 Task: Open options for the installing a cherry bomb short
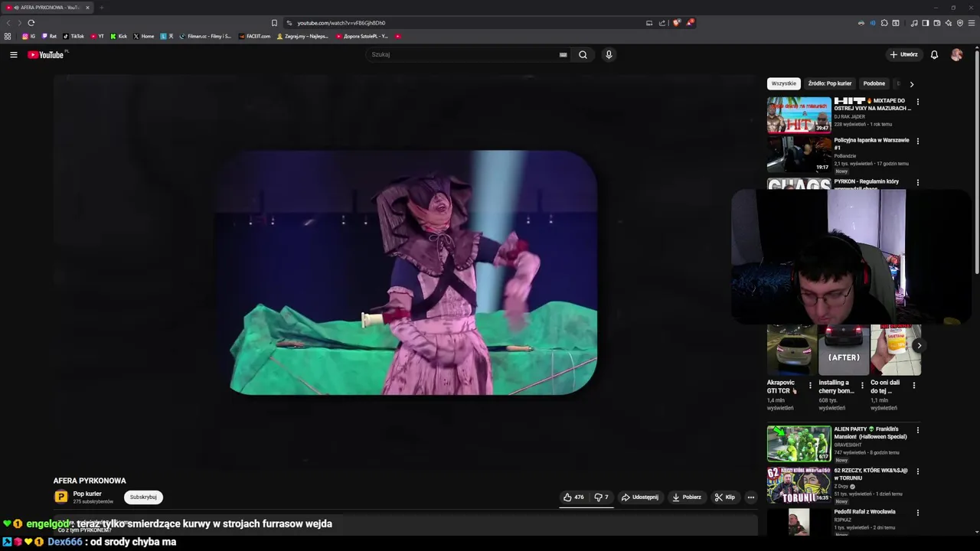862,386
